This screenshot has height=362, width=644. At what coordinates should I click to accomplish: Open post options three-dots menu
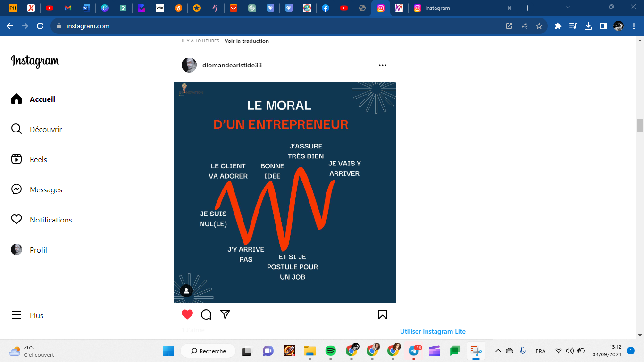click(383, 65)
